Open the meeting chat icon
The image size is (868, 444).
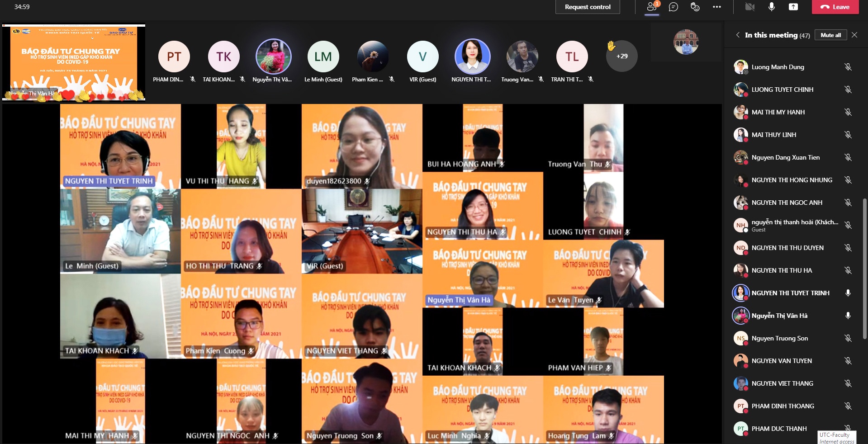click(674, 7)
